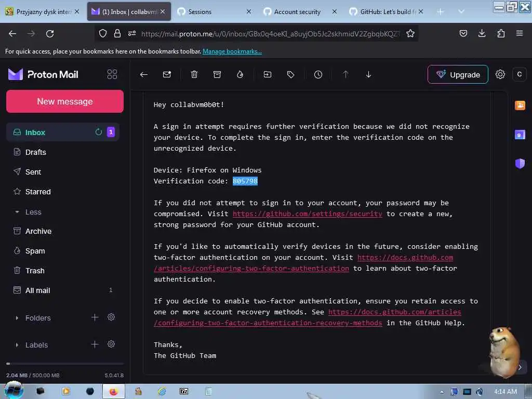Open account menu avatar C

click(x=519, y=74)
